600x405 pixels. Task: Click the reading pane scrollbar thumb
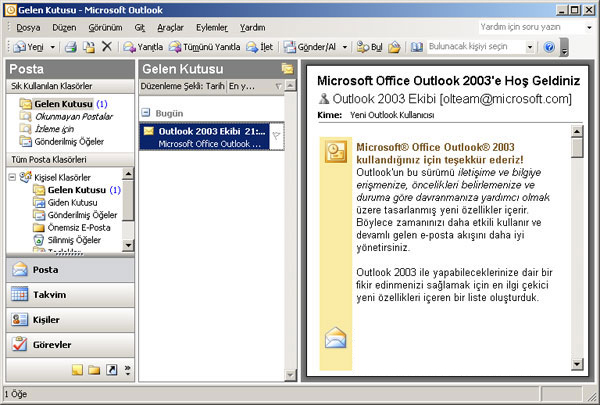point(577,148)
